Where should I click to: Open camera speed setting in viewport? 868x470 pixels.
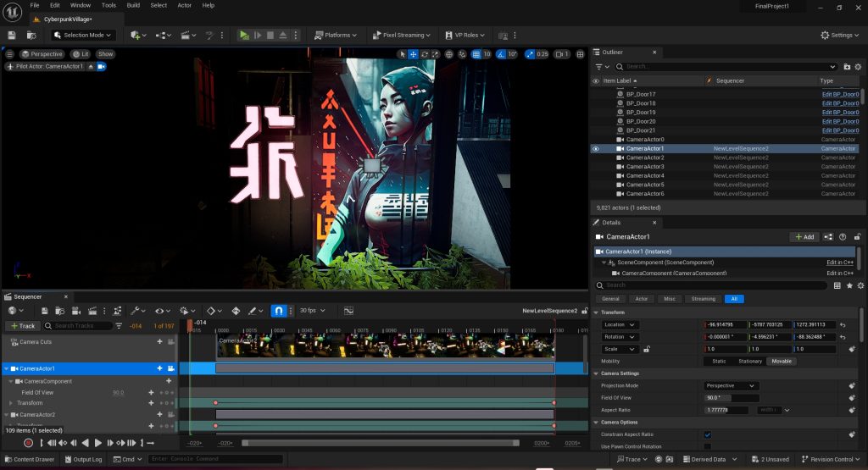tap(562, 54)
